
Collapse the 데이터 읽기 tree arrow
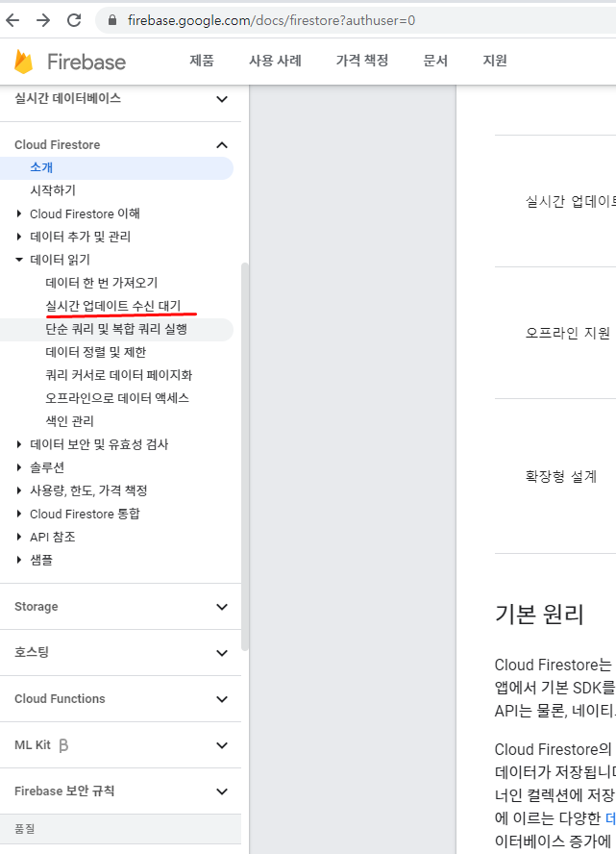[19, 260]
